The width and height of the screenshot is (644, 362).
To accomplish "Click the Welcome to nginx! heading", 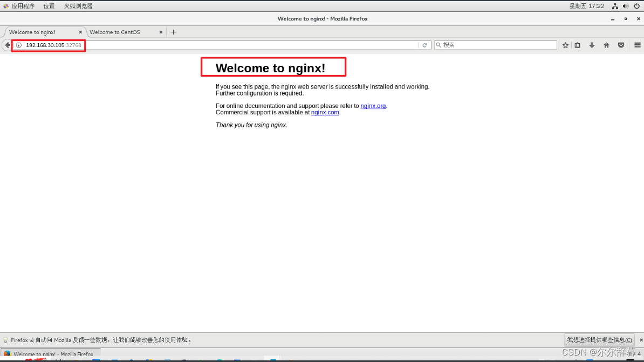I will [270, 68].
